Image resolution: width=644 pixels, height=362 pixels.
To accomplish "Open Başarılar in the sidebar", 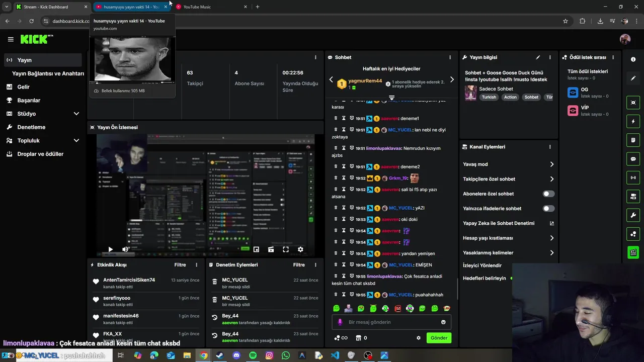I will (43, 101).
